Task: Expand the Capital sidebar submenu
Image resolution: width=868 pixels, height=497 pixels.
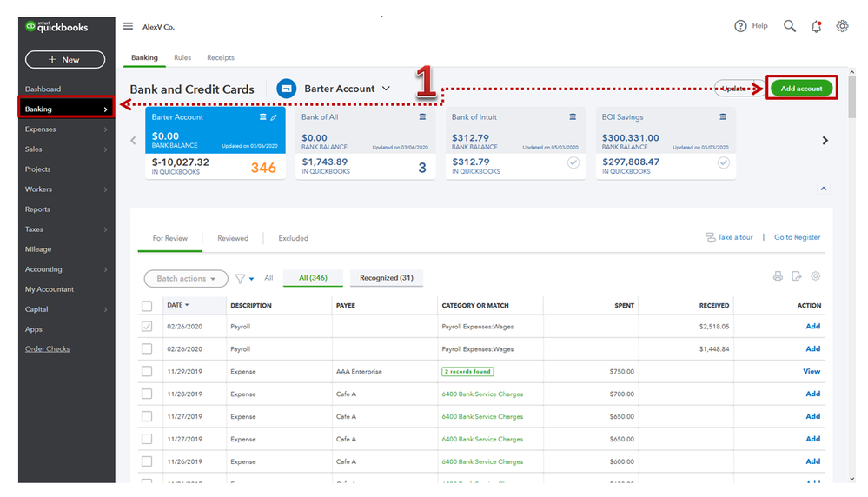Action: 105,309
